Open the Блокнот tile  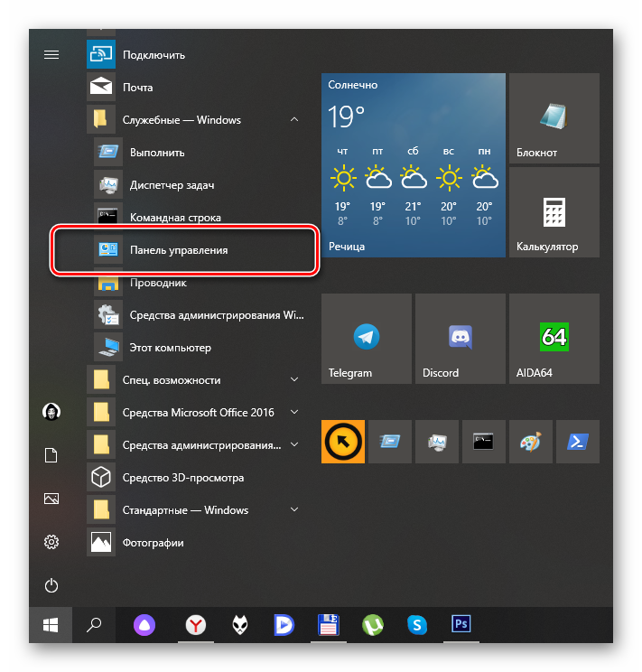(554, 117)
